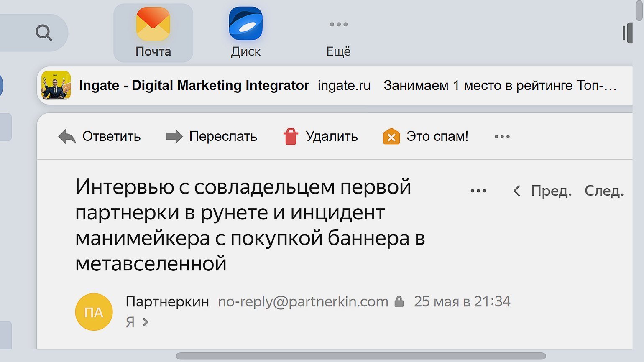Image resolution: width=644 pixels, height=362 pixels.
Task: Delete the email with trash icon
Action: 291,137
